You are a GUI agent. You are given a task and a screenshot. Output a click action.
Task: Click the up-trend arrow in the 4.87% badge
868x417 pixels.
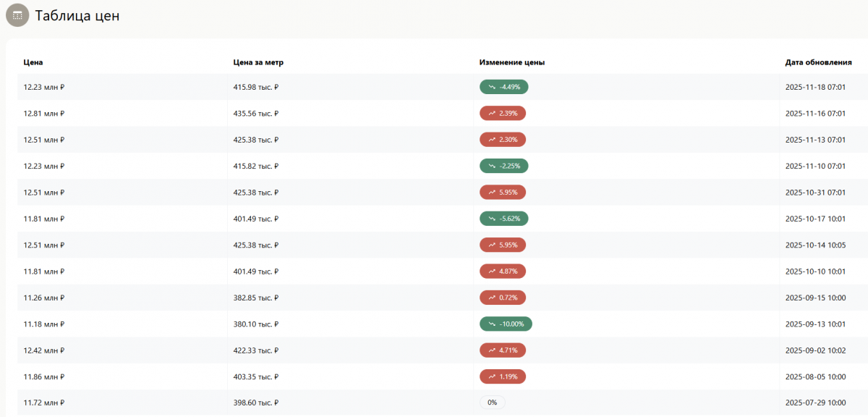(x=492, y=271)
